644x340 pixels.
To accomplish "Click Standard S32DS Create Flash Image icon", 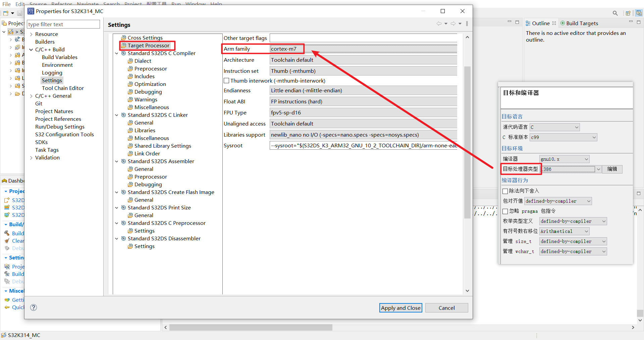I will point(123,192).
